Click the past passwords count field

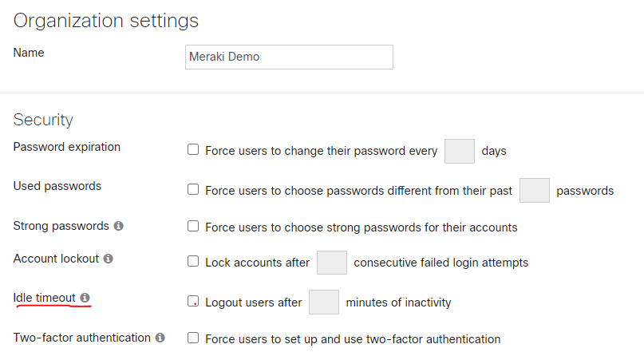tap(534, 190)
